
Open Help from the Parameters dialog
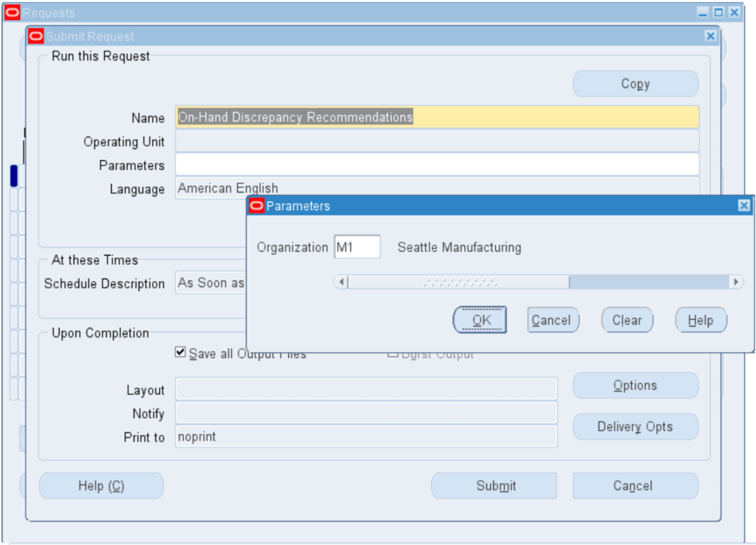(701, 320)
